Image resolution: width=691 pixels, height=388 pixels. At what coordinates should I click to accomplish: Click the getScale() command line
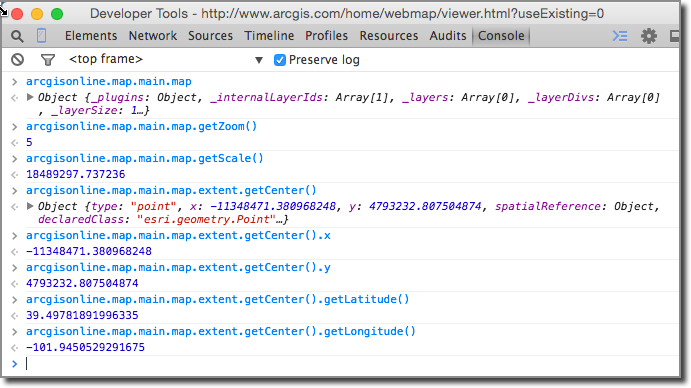pyautogui.click(x=145, y=158)
